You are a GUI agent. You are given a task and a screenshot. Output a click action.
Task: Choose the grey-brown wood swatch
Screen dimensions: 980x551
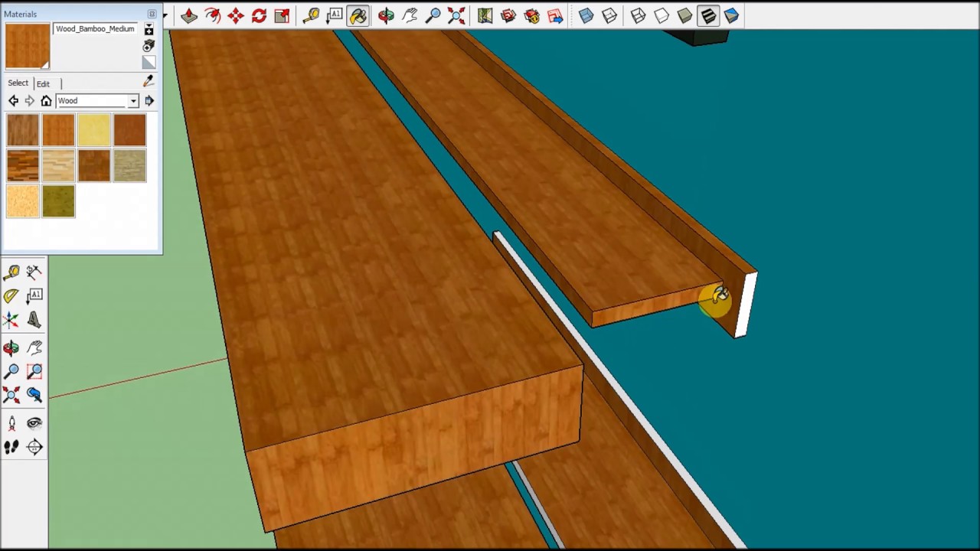pyautogui.click(x=22, y=130)
